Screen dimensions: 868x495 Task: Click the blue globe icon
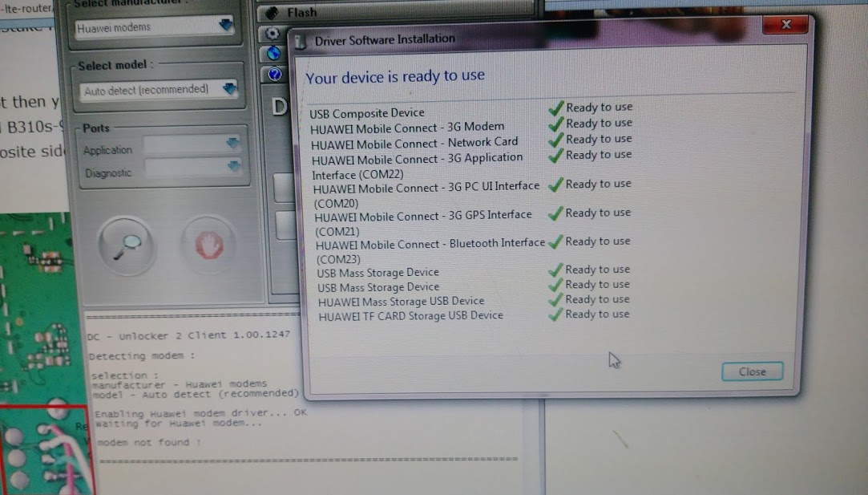(273, 54)
